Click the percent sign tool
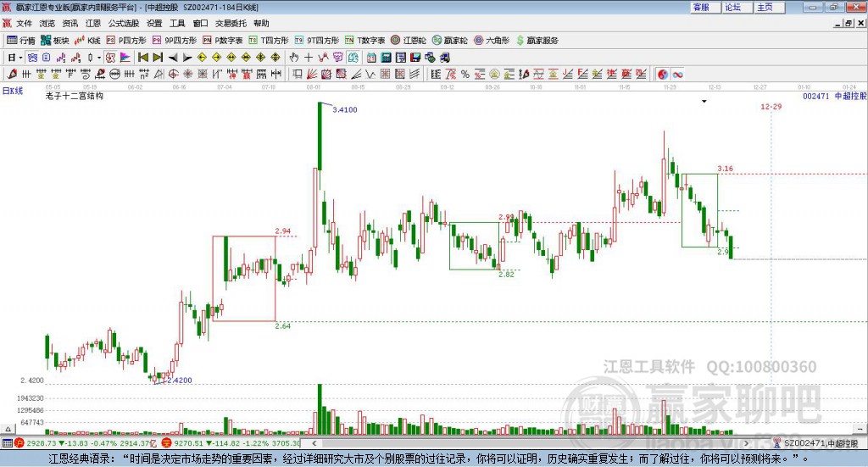The height and width of the screenshot is (467, 868). 465,74
